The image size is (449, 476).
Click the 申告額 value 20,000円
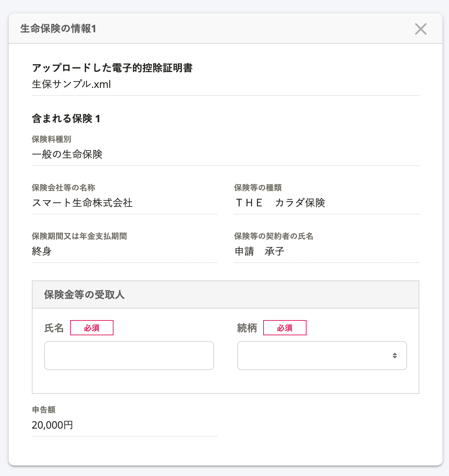point(52,425)
